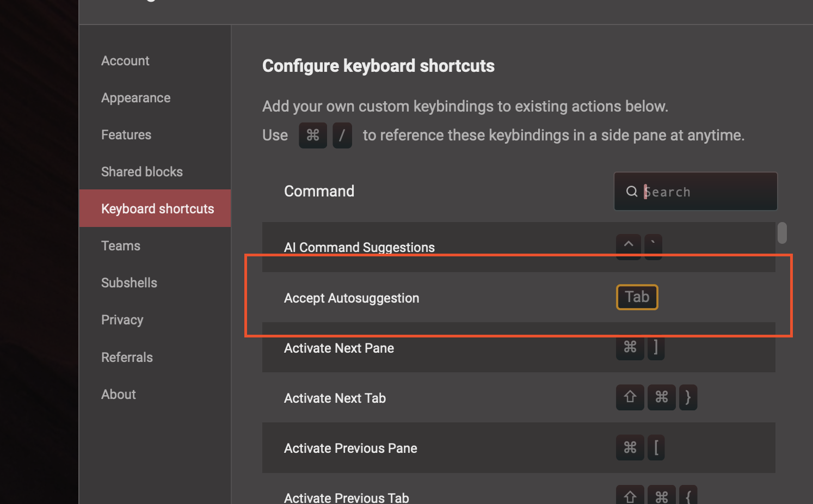This screenshot has height=504, width=813.
Task: Click the Tab keybinding for Accept Autosuggestion
Action: click(x=637, y=297)
